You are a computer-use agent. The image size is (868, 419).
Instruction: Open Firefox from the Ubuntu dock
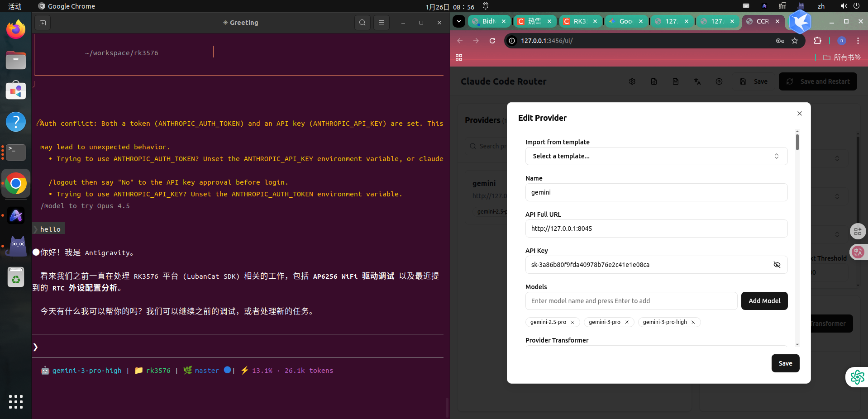pyautogui.click(x=16, y=29)
